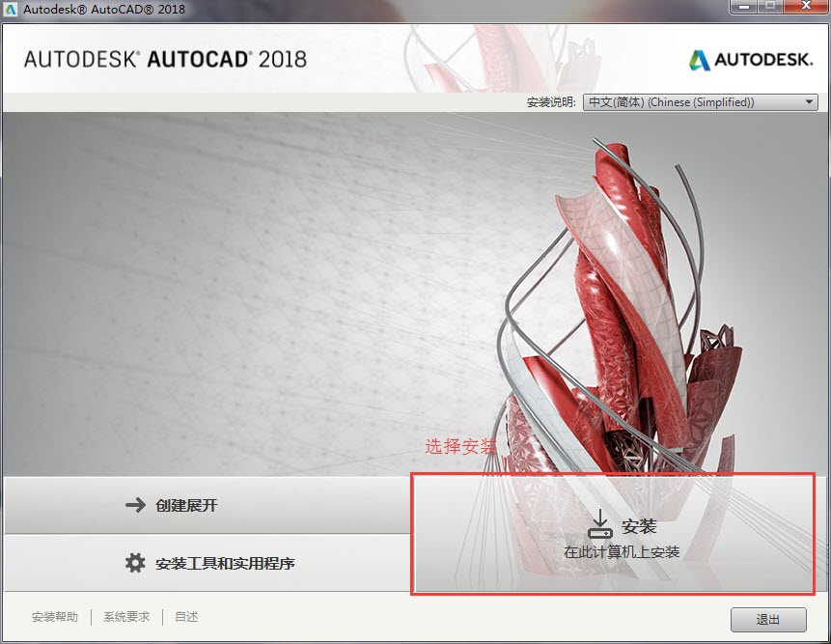Image resolution: width=831 pixels, height=644 pixels.
Task: Click the AUTODESK AUTOCAD 2018 header title
Action: pyautogui.click(x=165, y=59)
